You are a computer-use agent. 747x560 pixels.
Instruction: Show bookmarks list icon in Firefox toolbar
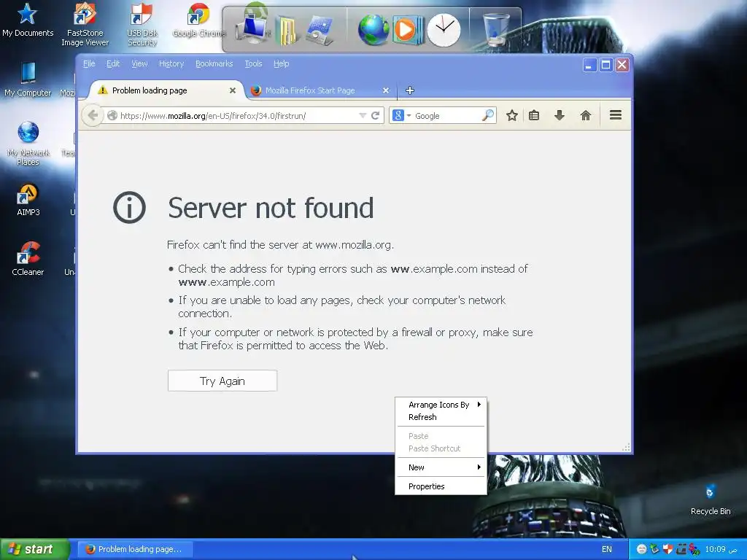pyautogui.click(x=534, y=115)
